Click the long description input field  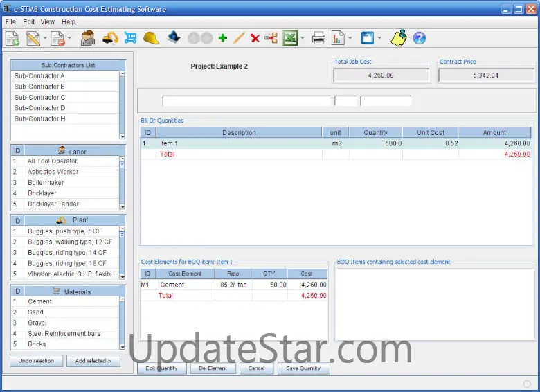point(246,101)
